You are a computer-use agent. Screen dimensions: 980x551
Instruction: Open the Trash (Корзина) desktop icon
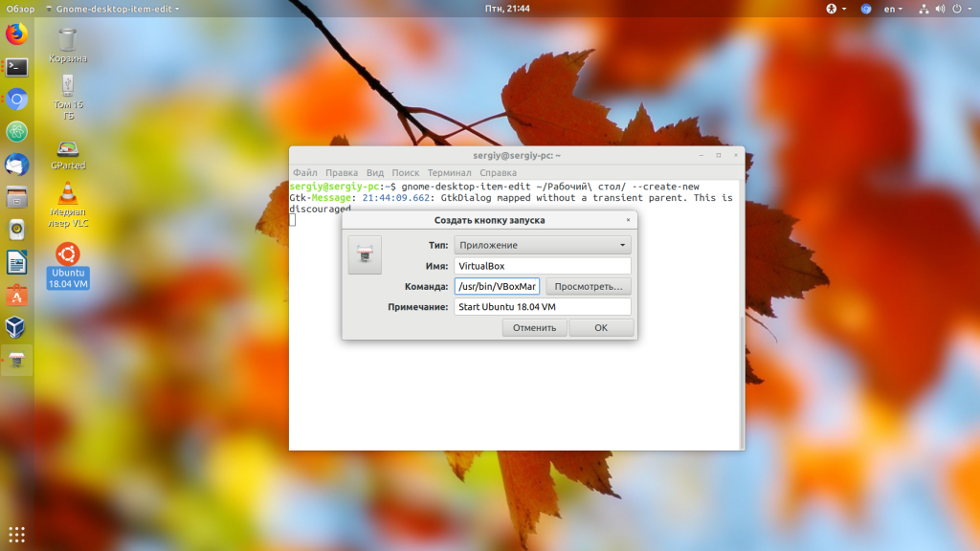[68, 44]
